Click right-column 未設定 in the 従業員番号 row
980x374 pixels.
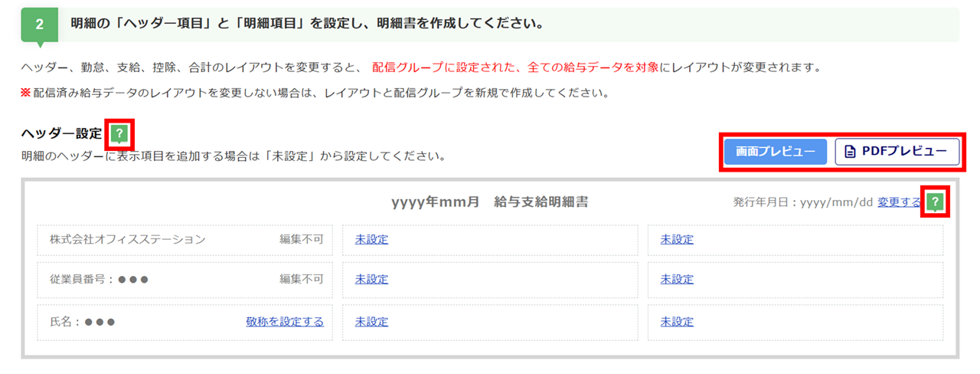(x=677, y=279)
